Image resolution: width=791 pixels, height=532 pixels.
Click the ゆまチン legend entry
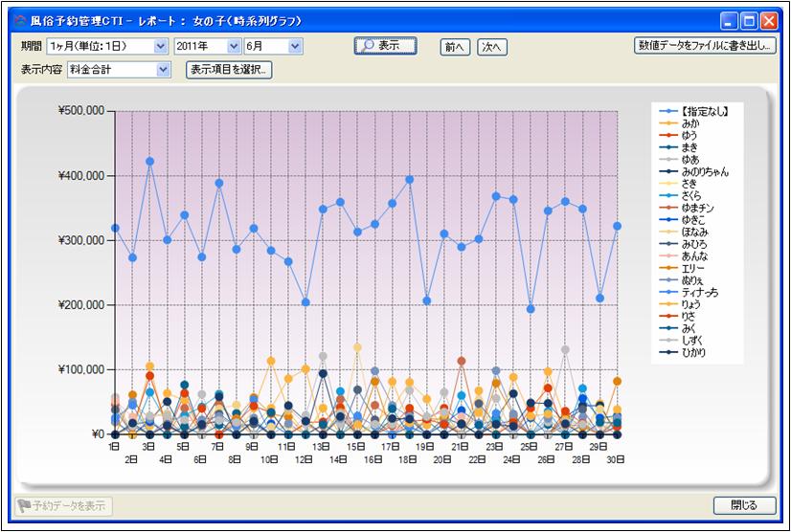697,208
